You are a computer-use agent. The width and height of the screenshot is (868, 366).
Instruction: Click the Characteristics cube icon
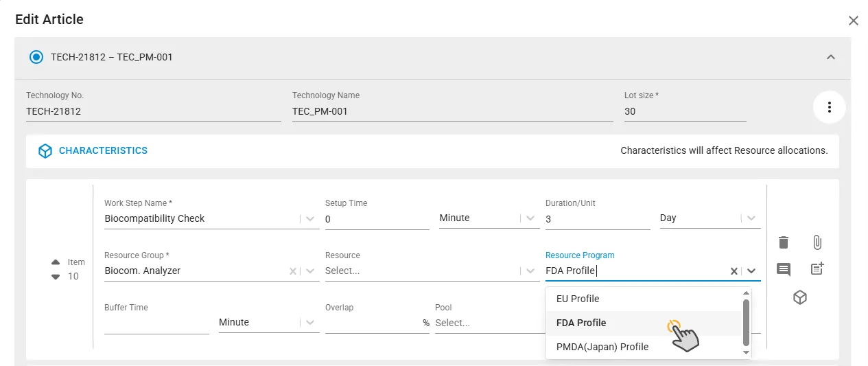click(45, 151)
